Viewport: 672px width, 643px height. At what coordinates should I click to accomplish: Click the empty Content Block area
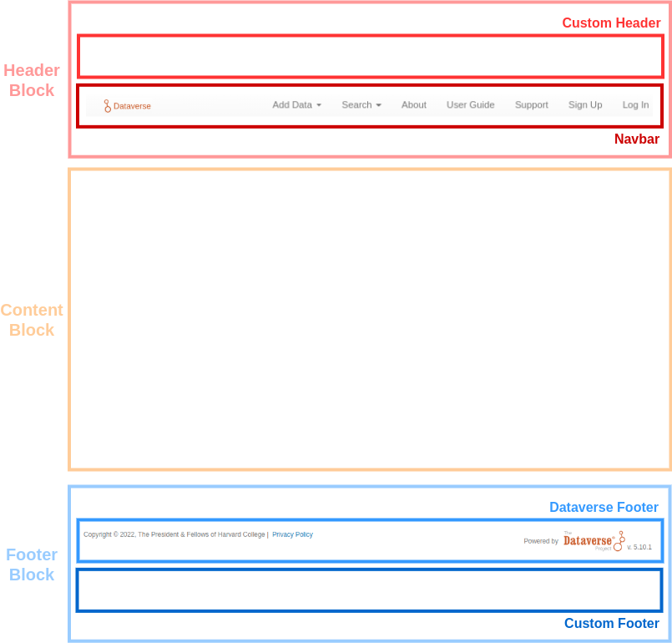[x=370, y=320]
